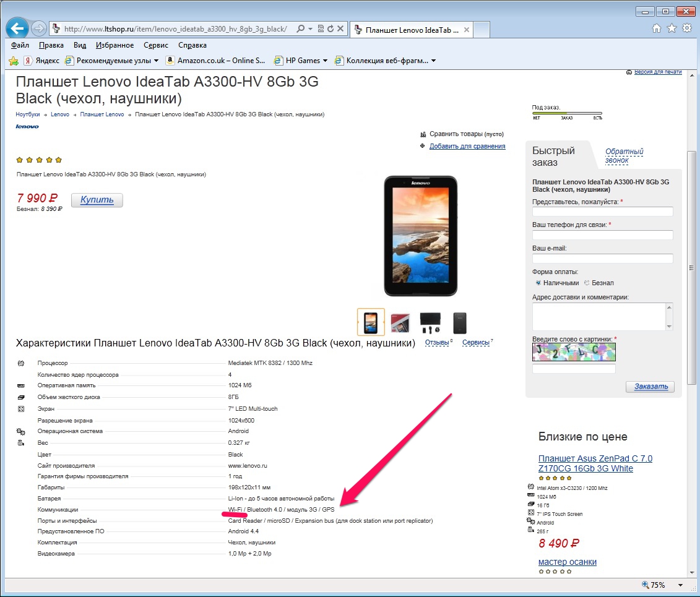
Task: Open the zoom level dropdown arrow
Action: (680, 585)
